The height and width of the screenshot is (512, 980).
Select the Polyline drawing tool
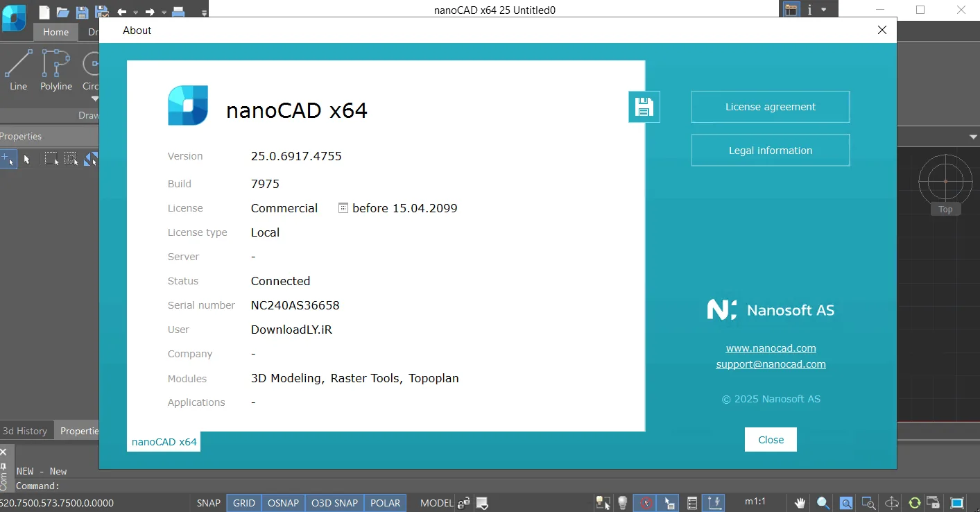(56, 70)
